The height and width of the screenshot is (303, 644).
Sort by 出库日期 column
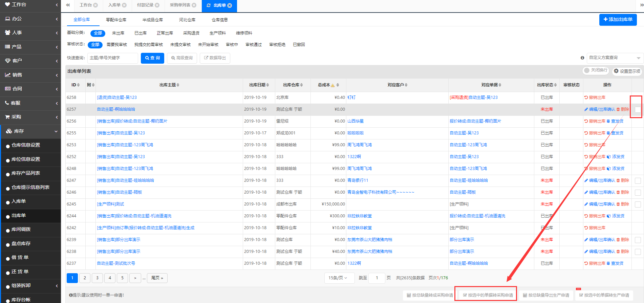point(268,85)
